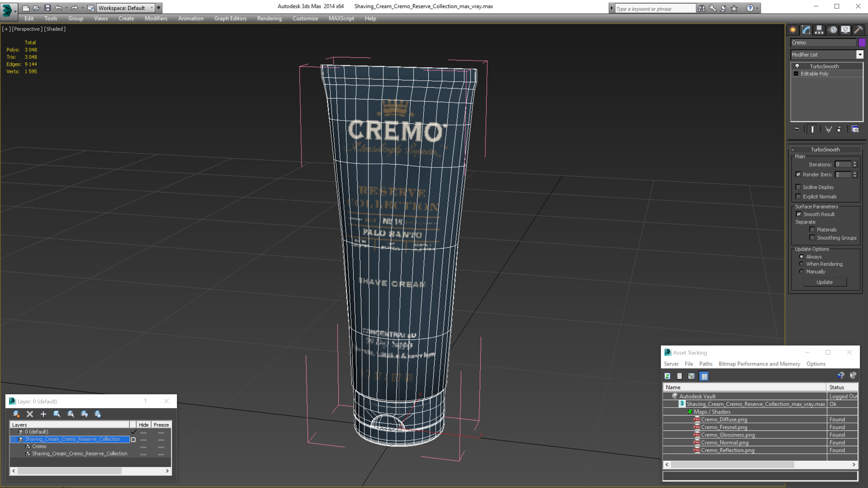Click the Name column header in Asset Tracking
Image resolution: width=868 pixels, height=488 pixels.
click(745, 388)
